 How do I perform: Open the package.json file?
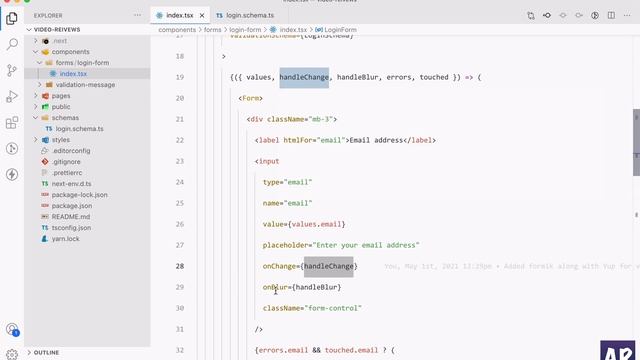coord(87,206)
